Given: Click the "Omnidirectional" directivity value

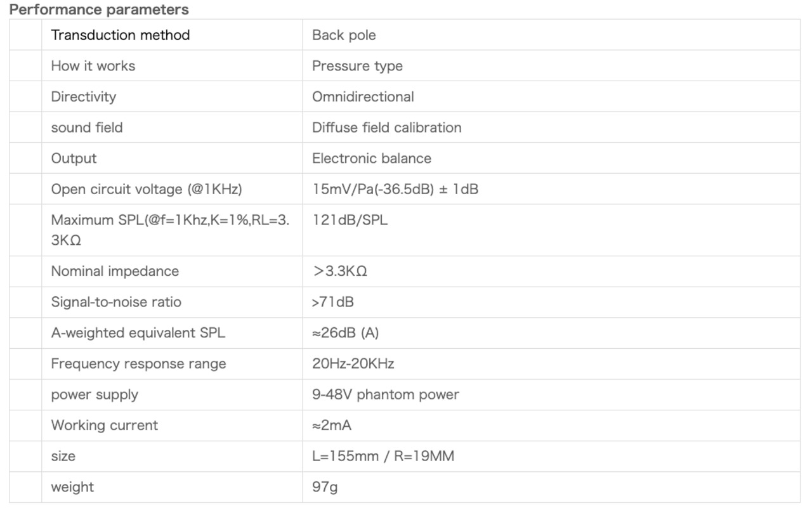Looking at the screenshot, I should pyautogui.click(x=363, y=96).
